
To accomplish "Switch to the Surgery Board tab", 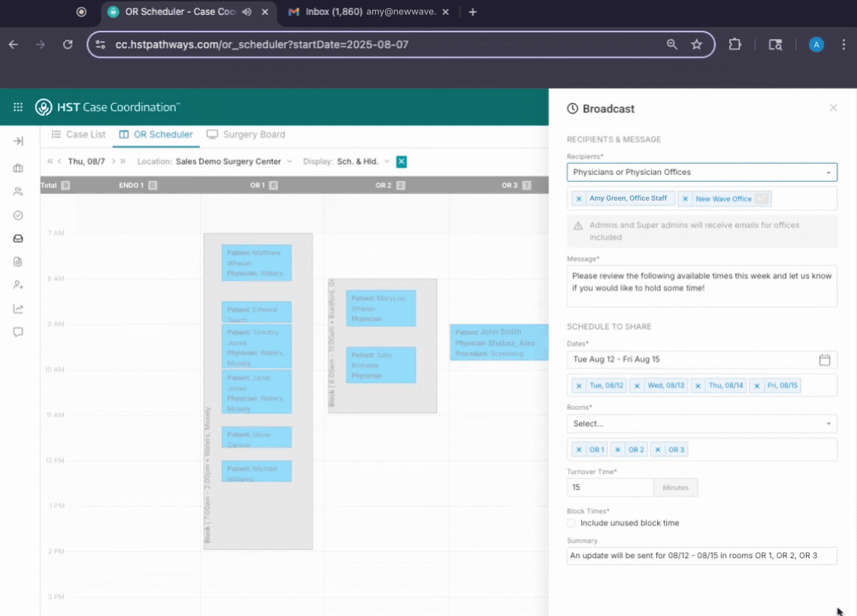I will [246, 134].
